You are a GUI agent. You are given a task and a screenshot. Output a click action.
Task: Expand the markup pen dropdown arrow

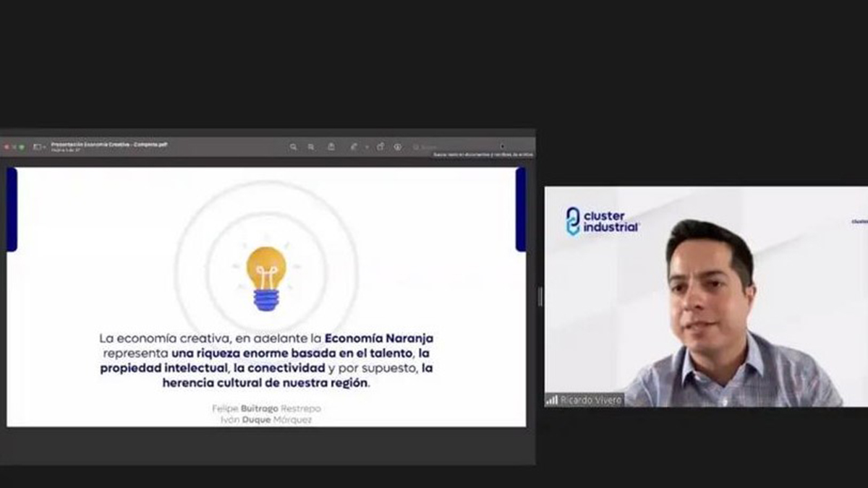(x=367, y=147)
